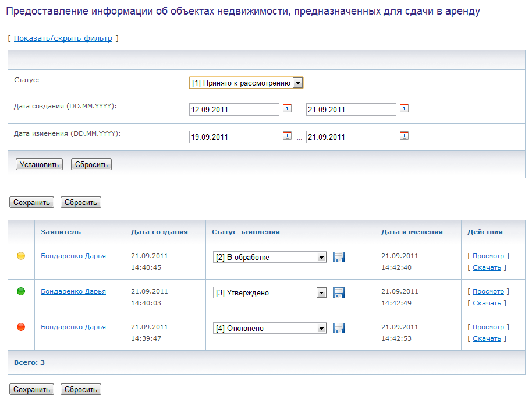Open calendar for modification date end field

404,136
